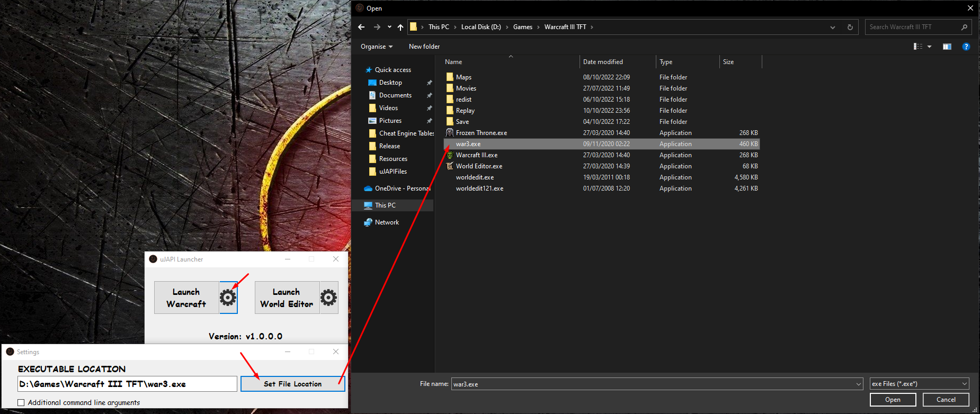Close the Settings window

pyautogui.click(x=336, y=352)
